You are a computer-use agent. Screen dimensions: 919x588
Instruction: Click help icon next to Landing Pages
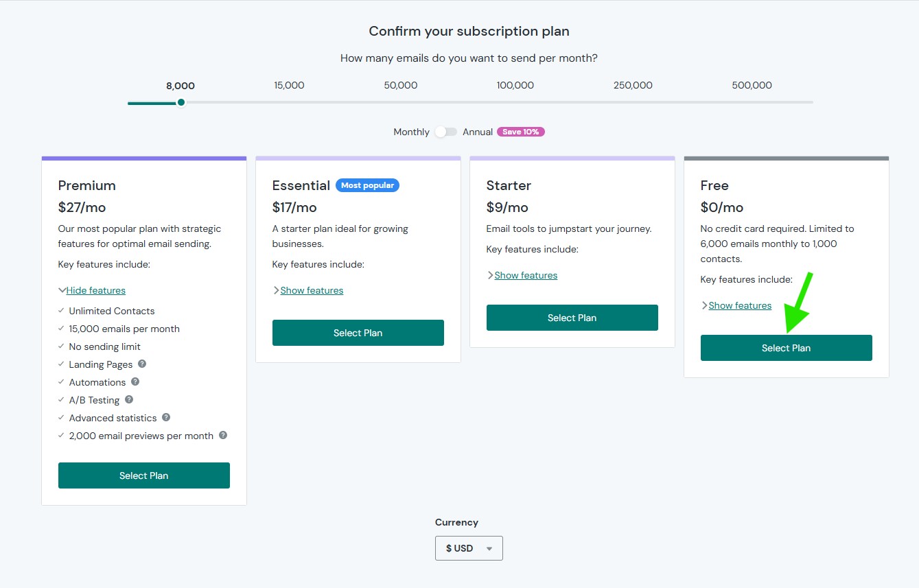coord(142,364)
